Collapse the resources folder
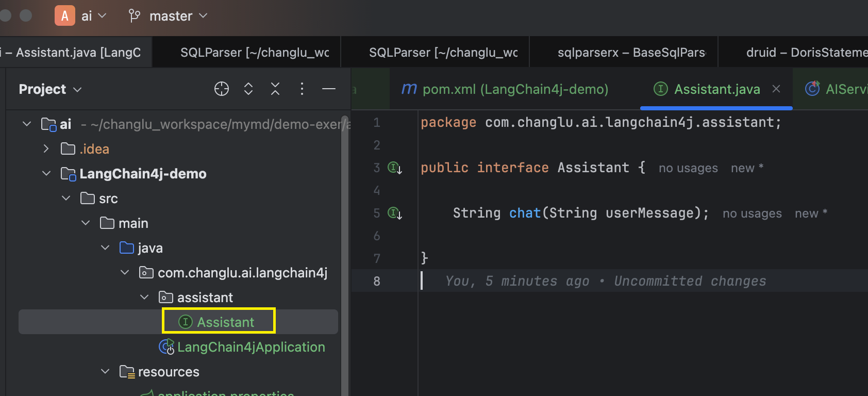Screen dimensions: 868x396 105,372
